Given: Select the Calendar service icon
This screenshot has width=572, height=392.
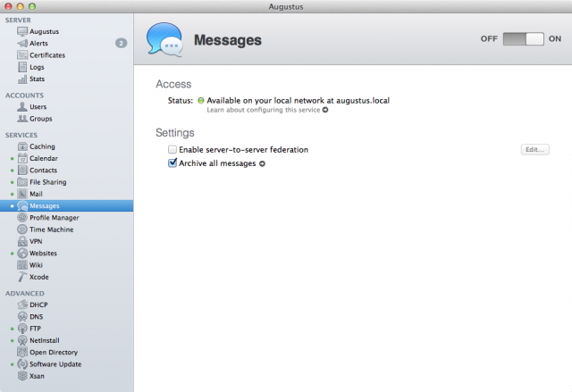Looking at the screenshot, I should (22, 158).
